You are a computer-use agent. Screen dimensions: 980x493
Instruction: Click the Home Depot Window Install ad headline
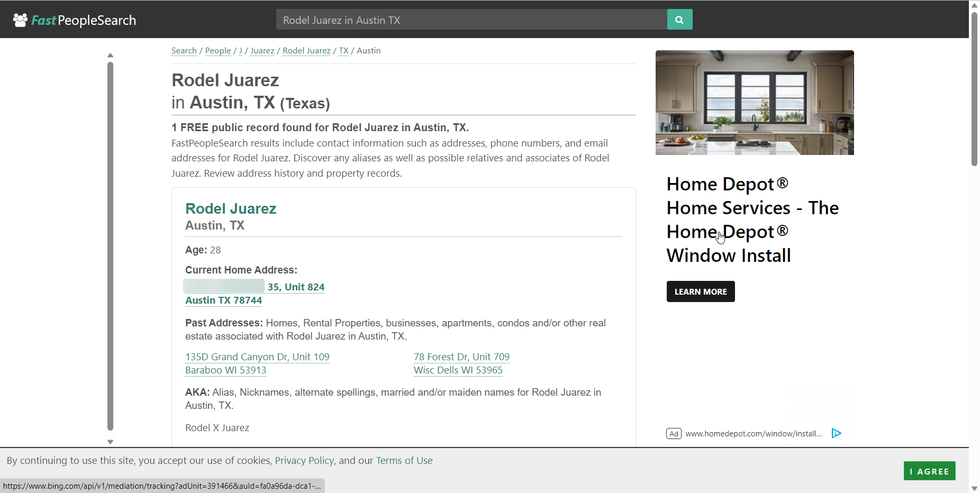pos(752,220)
